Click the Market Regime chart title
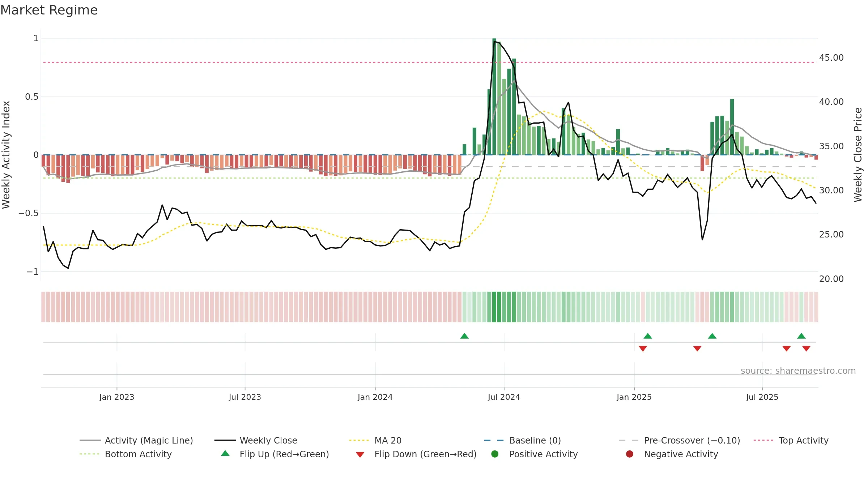Viewport: 868px width, 488px height. coord(49,10)
